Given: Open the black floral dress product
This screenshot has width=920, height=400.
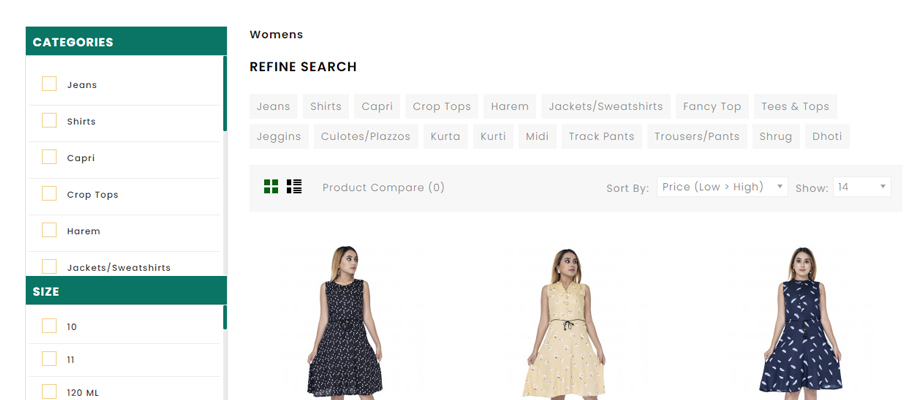Looking at the screenshot, I should click(346, 323).
